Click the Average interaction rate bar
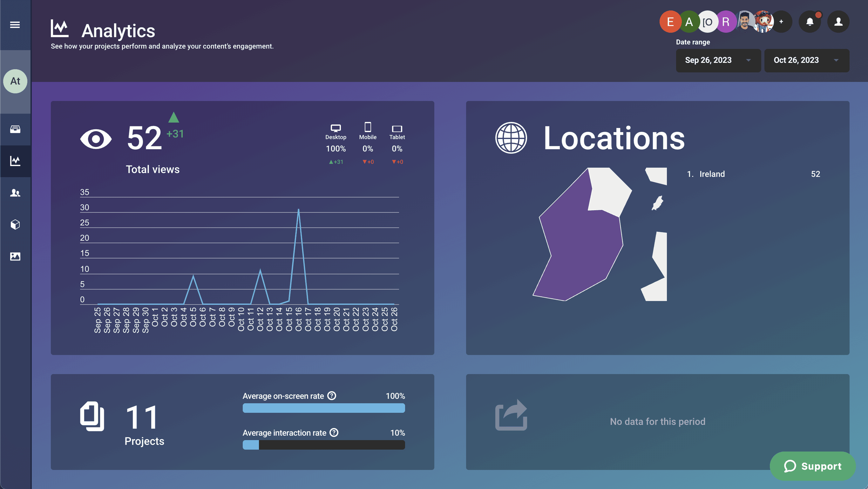The image size is (868, 489). [323, 445]
